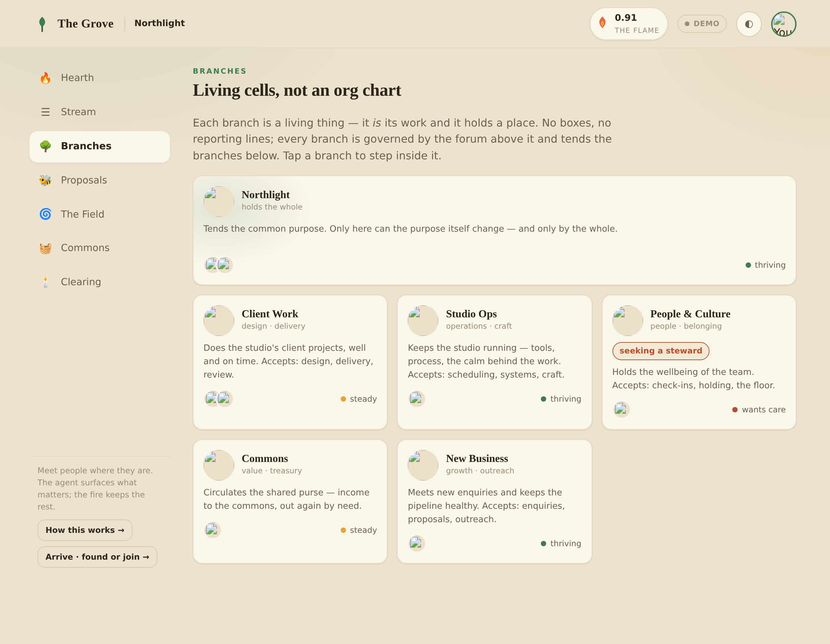Click the fire icon next to Hearth

click(x=45, y=78)
